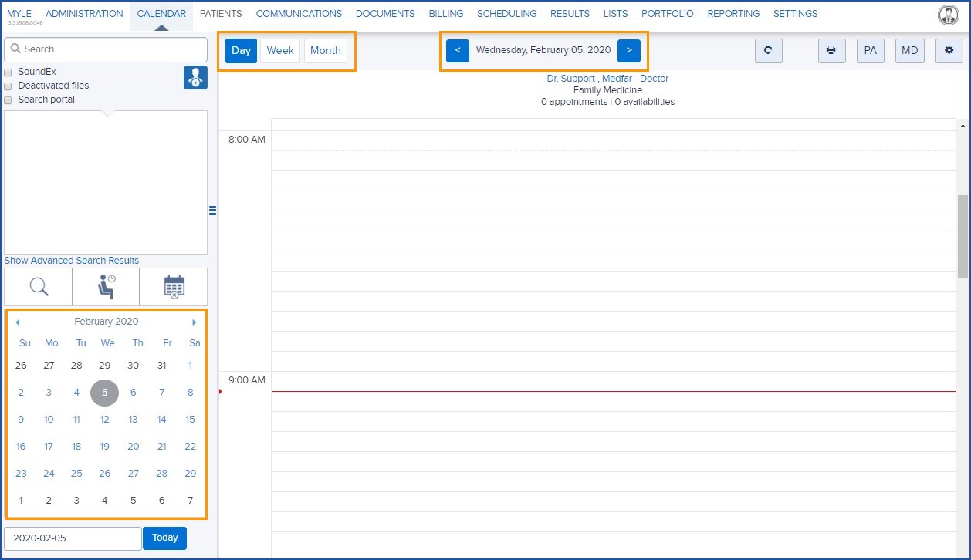
Task: Open Show Advanced Search Results
Action: [x=71, y=260]
